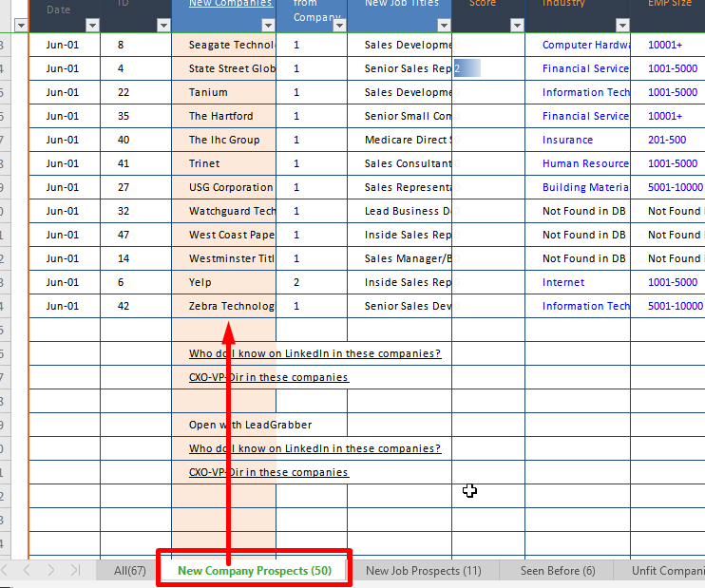Click the New Companies header link
The height and width of the screenshot is (588, 705).
231,4
